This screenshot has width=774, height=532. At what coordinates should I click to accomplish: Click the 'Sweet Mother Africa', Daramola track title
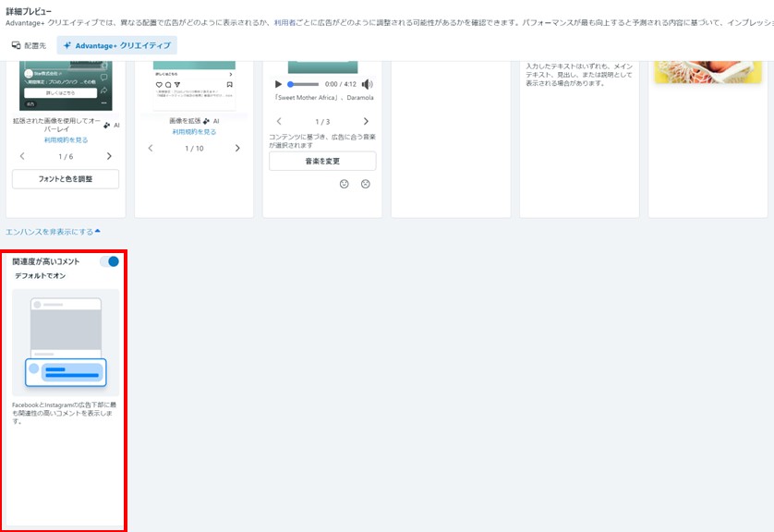tap(324, 98)
